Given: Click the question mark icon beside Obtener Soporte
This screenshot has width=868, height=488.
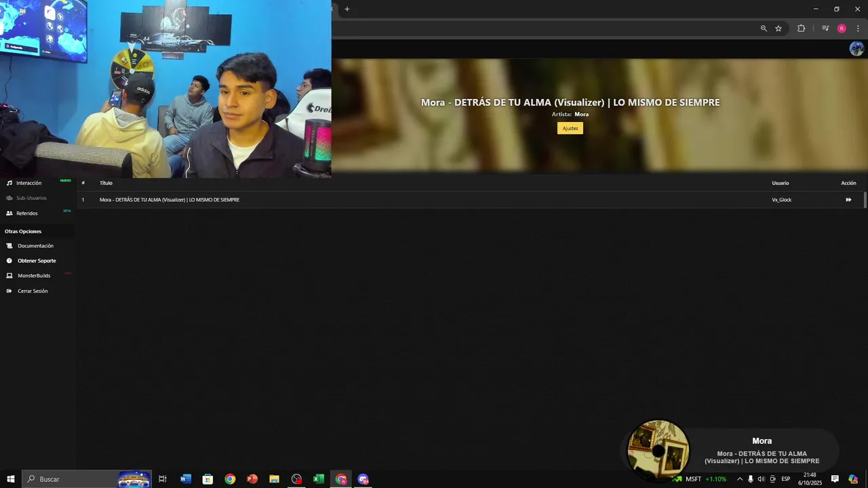Looking at the screenshot, I should pos(9,260).
